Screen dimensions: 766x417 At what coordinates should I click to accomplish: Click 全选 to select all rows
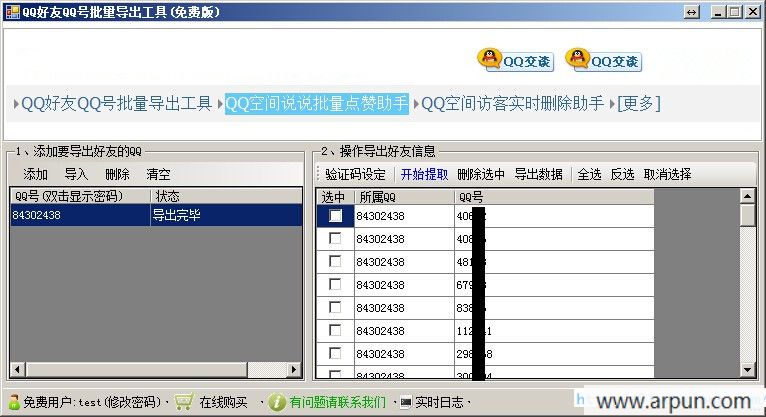589,174
